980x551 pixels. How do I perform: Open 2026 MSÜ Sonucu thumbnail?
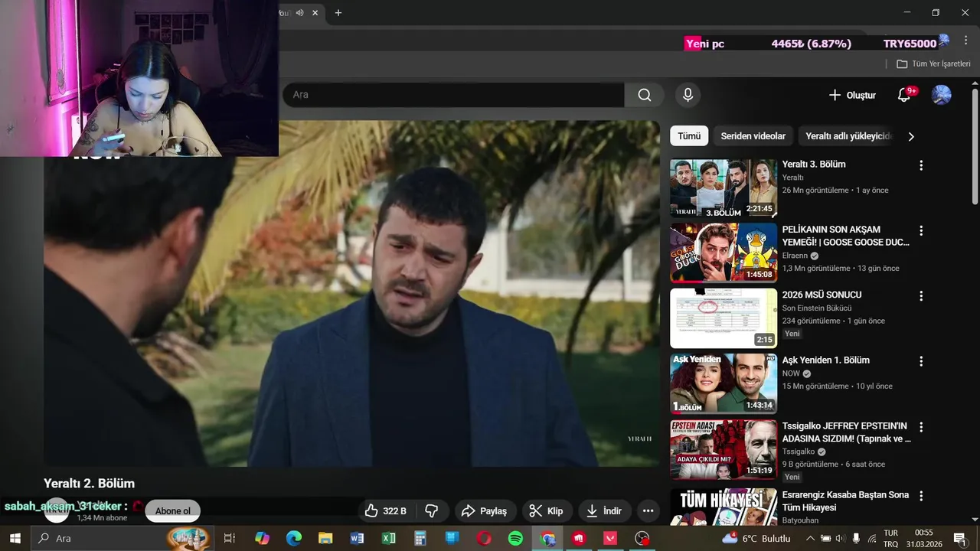(724, 318)
